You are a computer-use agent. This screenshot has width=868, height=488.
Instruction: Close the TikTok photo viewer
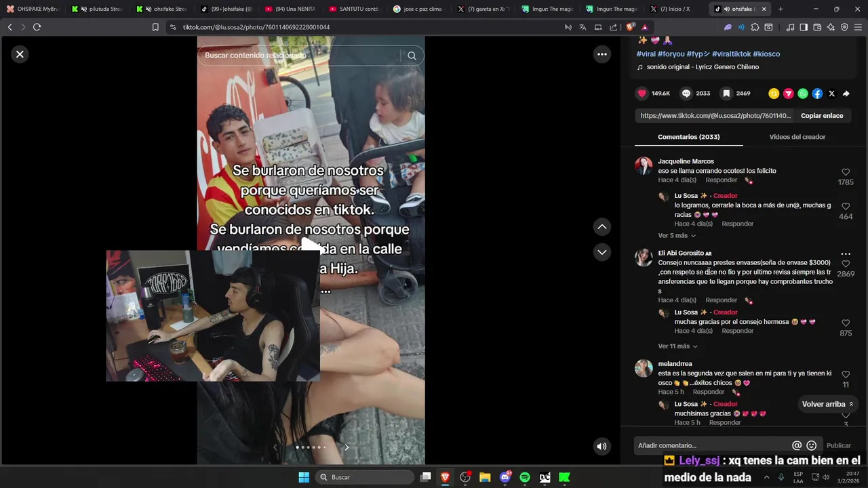(x=20, y=54)
